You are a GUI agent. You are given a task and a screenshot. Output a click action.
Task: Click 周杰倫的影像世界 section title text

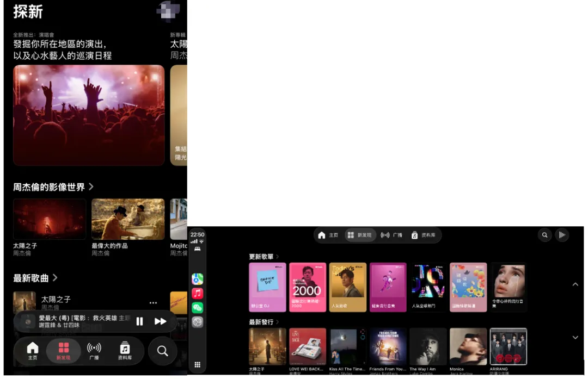click(x=49, y=187)
